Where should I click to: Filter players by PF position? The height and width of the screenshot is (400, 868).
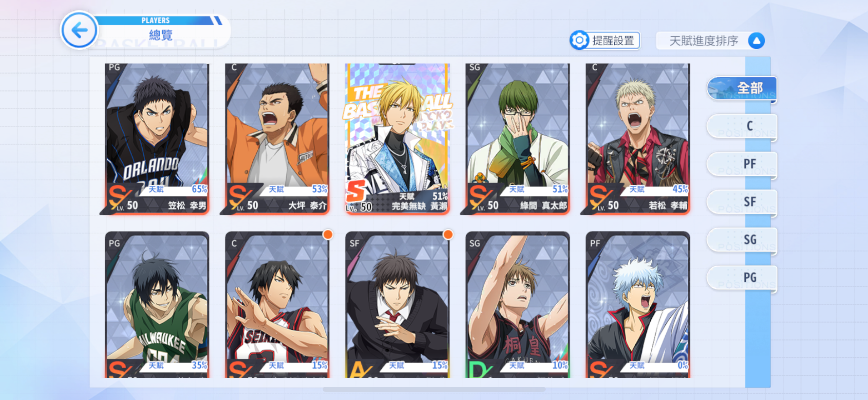click(x=742, y=164)
